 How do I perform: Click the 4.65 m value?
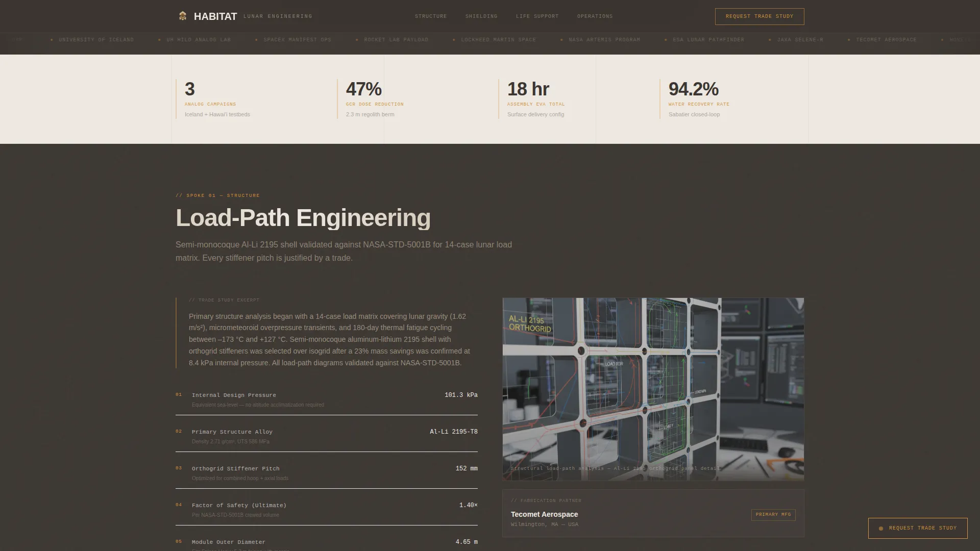(467, 542)
